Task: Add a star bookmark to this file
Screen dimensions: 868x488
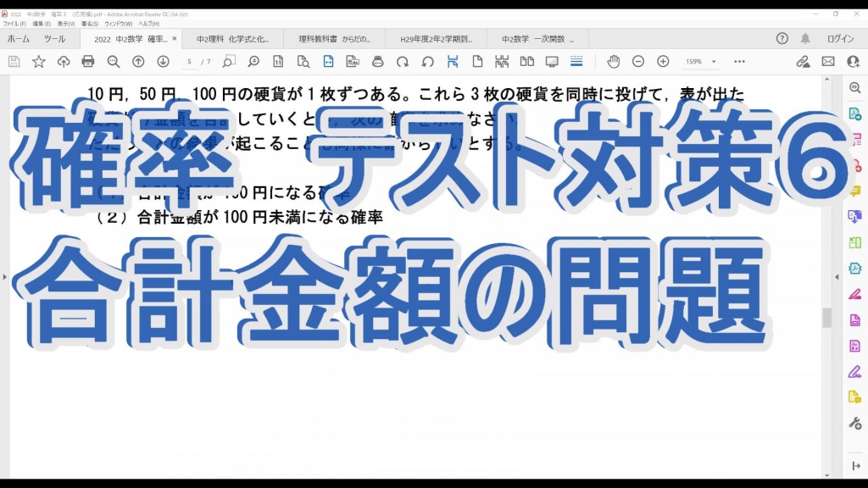Action: coord(38,62)
